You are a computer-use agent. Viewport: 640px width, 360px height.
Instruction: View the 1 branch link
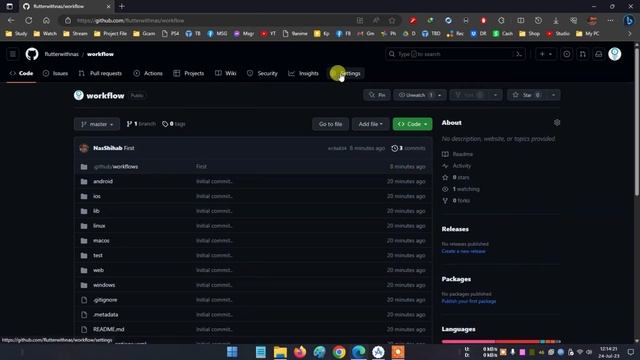(x=141, y=124)
